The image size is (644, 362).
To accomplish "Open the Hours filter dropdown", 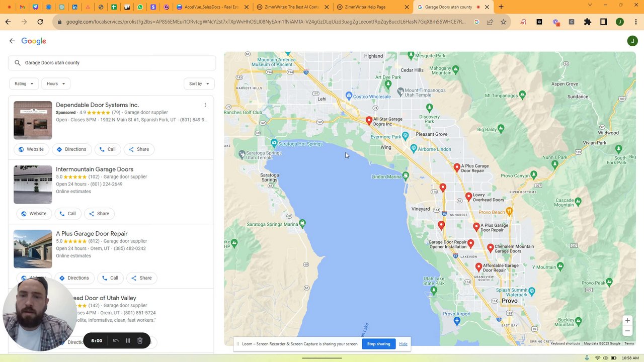I will tap(55, 84).
